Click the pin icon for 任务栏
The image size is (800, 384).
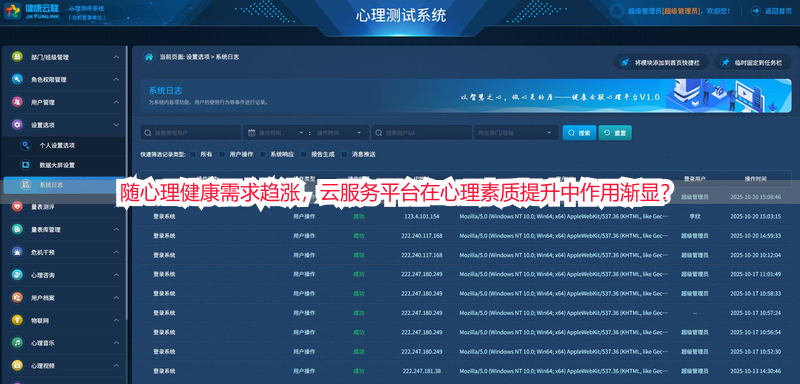pyautogui.click(x=724, y=62)
